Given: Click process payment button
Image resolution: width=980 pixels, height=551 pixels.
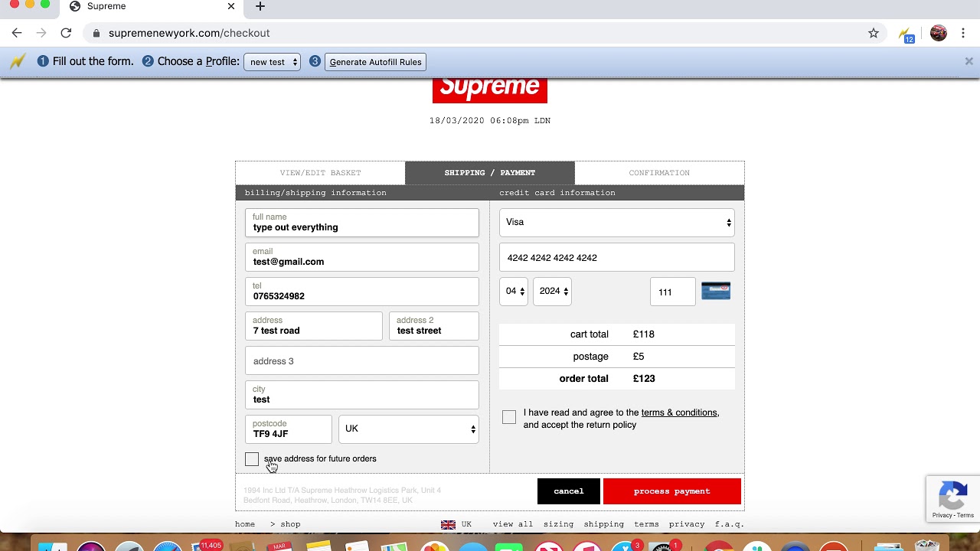Looking at the screenshot, I should (x=672, y=491).
